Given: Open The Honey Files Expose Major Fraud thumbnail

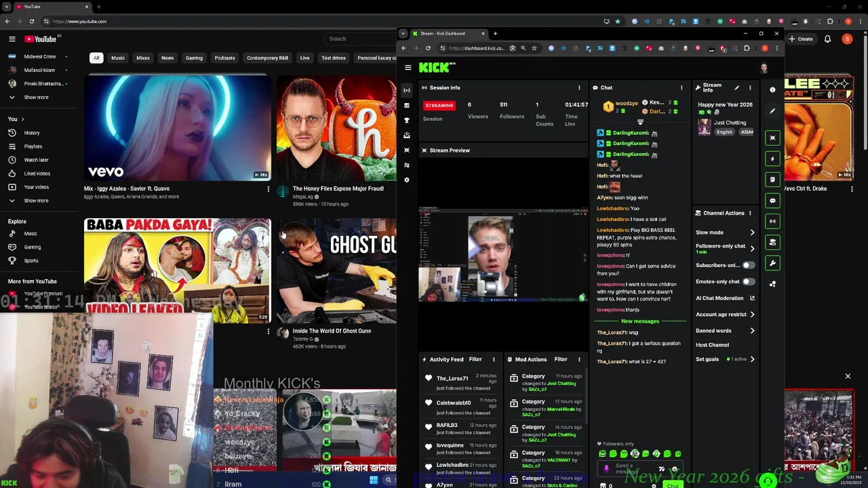Looking at the screenshot, I should point(336,128).
